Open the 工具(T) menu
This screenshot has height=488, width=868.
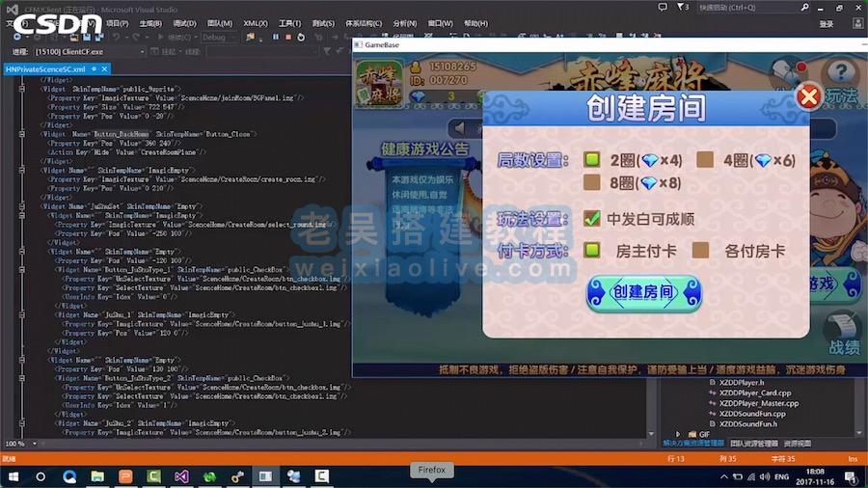(289, 23)
